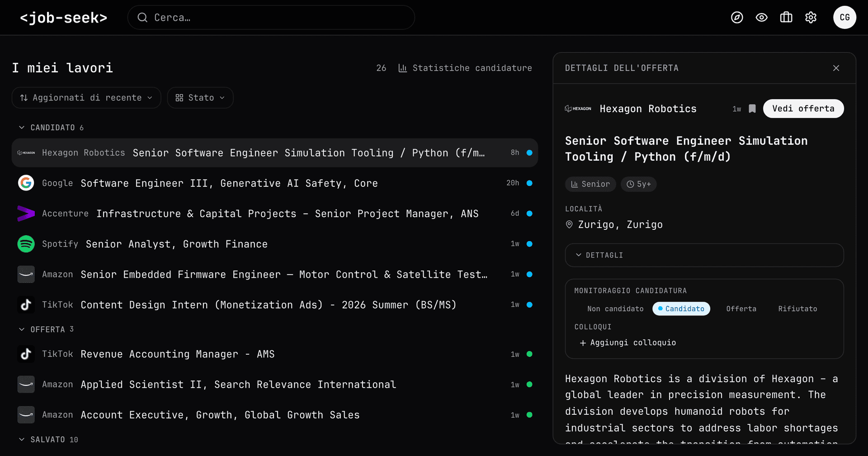Image resolution: width=868 pixels, height=456 pixels.
Task: Click the Google logo in job list
Action: click(x=26, y=183)
